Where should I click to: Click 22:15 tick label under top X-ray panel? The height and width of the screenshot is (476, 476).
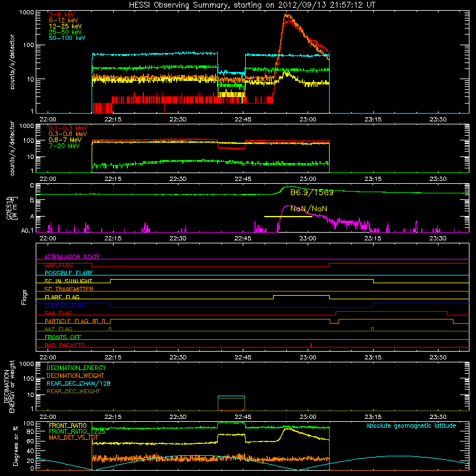click(x=113, y=120)
